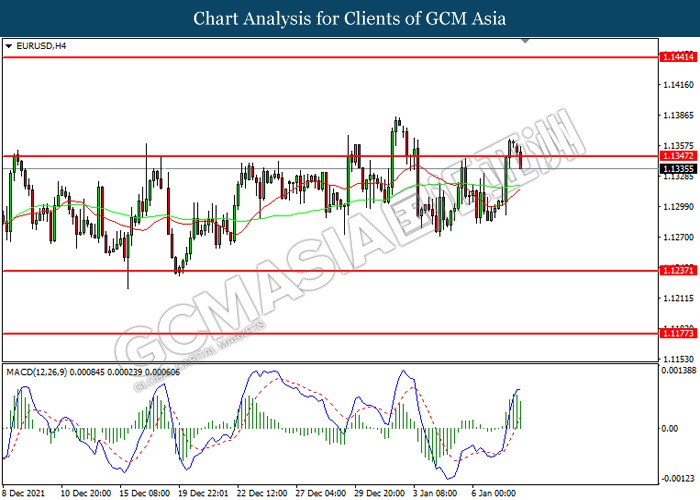
Task: Click the Chart Analysis for Clients title
Action: point(350,18)
